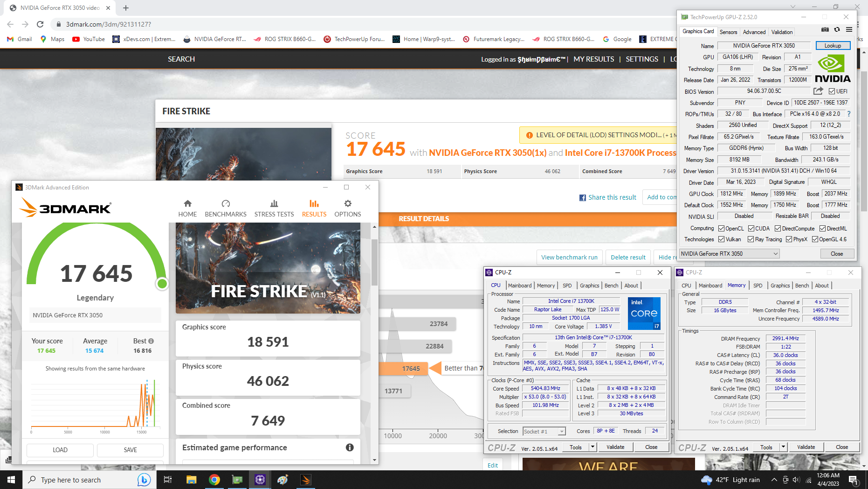This screenshot has height=489, width=868.
Task: Click the Estimated game performance info icon
Action: [x=350, y=447]
